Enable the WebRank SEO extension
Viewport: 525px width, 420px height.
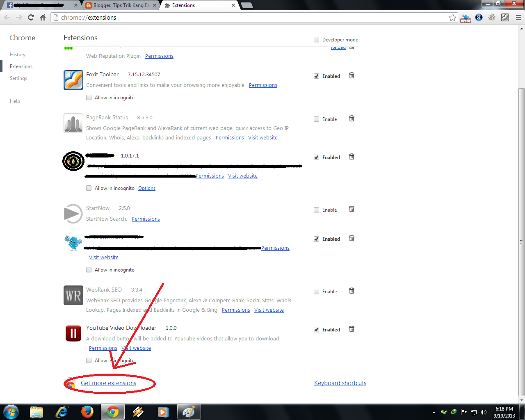coord(316,292)
